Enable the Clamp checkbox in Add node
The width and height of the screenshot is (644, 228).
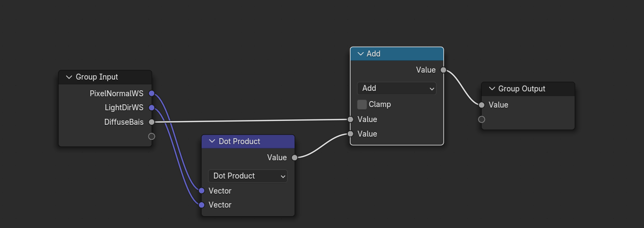click(x=362, y=104)
